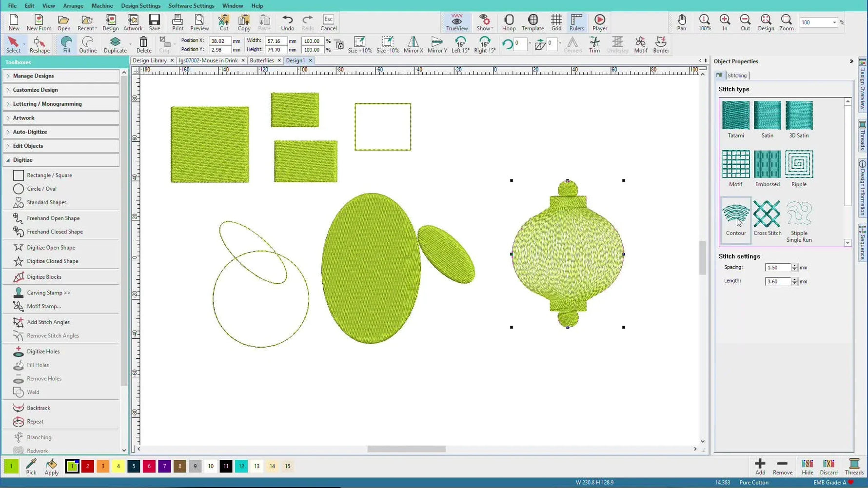
Task: Click the Trim tool
Action: click(x=594, y=44)
